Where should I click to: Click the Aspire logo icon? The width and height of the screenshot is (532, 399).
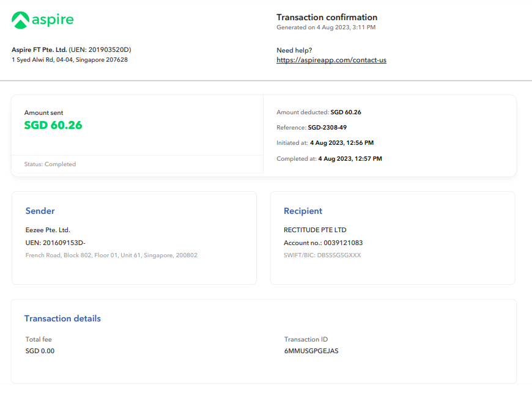pos(20,20)
